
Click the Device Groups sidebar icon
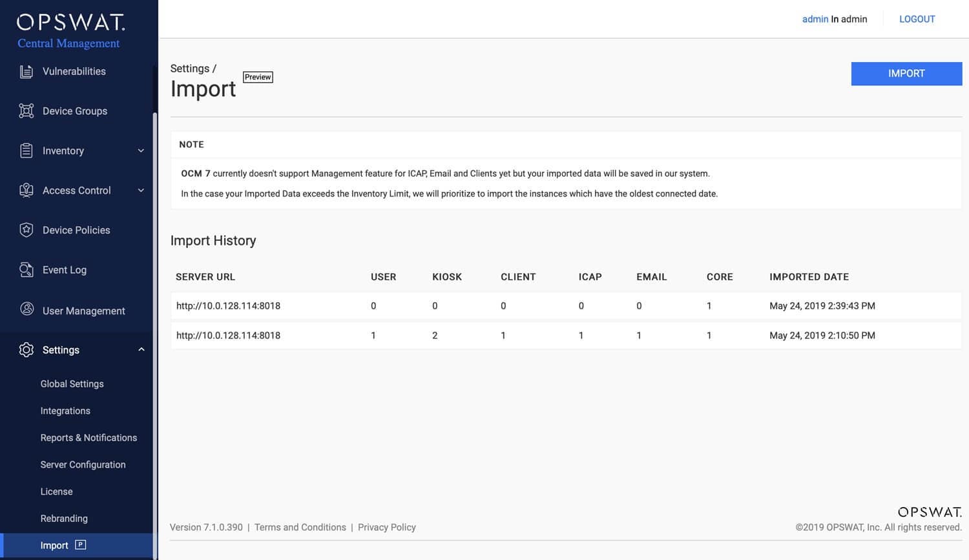[x=26, y=111]
